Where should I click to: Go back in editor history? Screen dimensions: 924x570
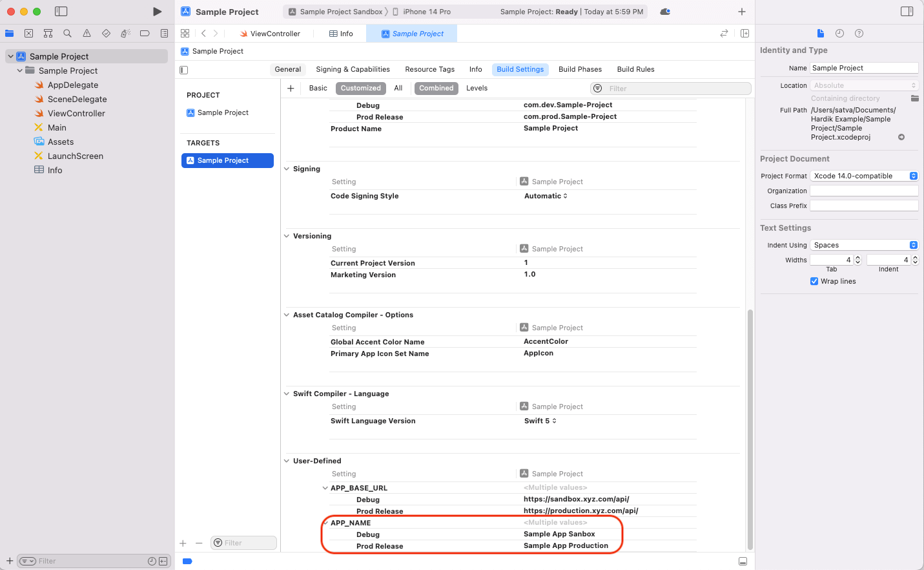[203, 34]
